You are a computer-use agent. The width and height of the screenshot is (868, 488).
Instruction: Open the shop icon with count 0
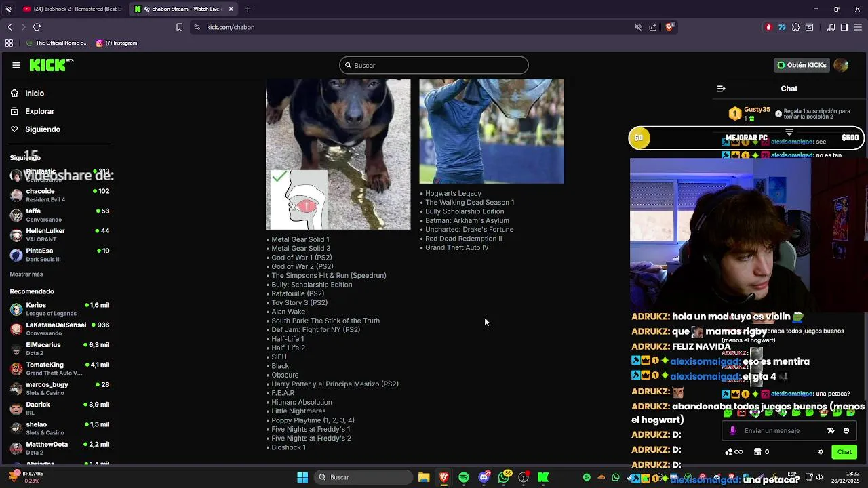[762, 452]
